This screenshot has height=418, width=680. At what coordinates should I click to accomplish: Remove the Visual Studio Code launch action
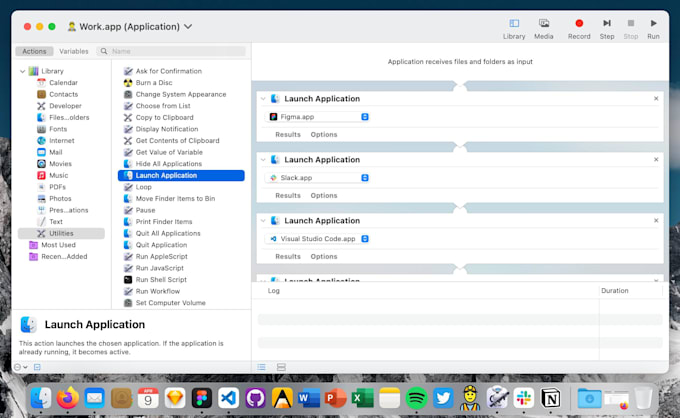pos(656,221)
